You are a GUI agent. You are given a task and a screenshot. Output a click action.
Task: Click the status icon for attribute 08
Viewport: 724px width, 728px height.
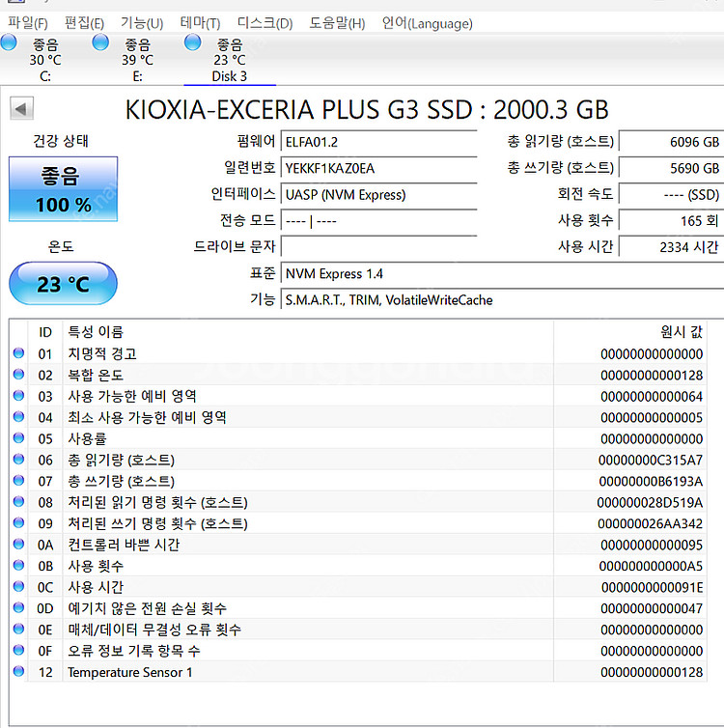[18, 501]
